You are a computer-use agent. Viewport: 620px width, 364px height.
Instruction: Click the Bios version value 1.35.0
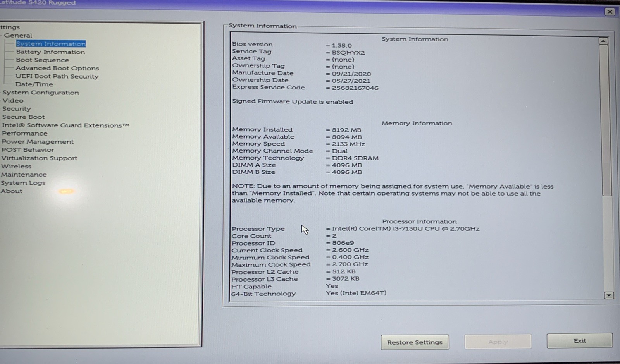click(x=342, y=45)
